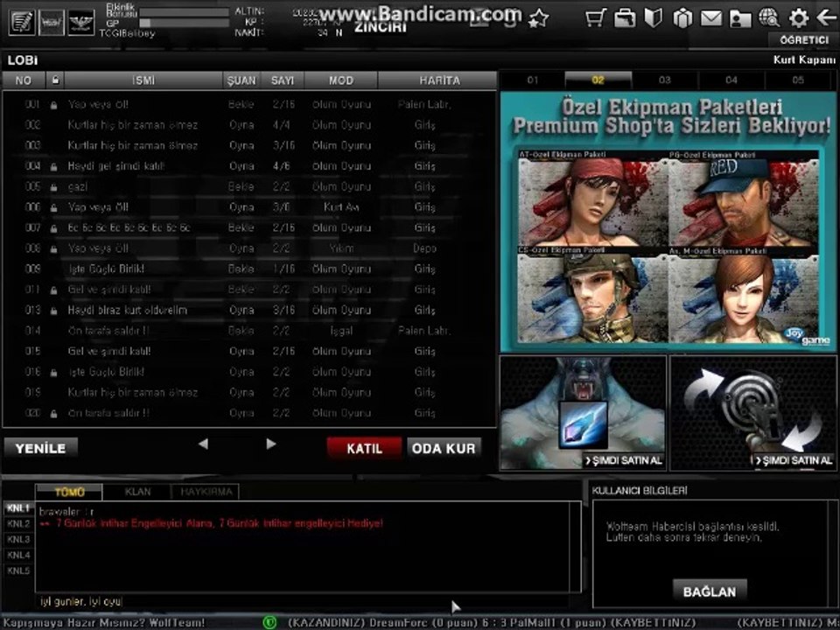Select channel KNL2
Screen dimensions: 840x630
pos(18,523)
